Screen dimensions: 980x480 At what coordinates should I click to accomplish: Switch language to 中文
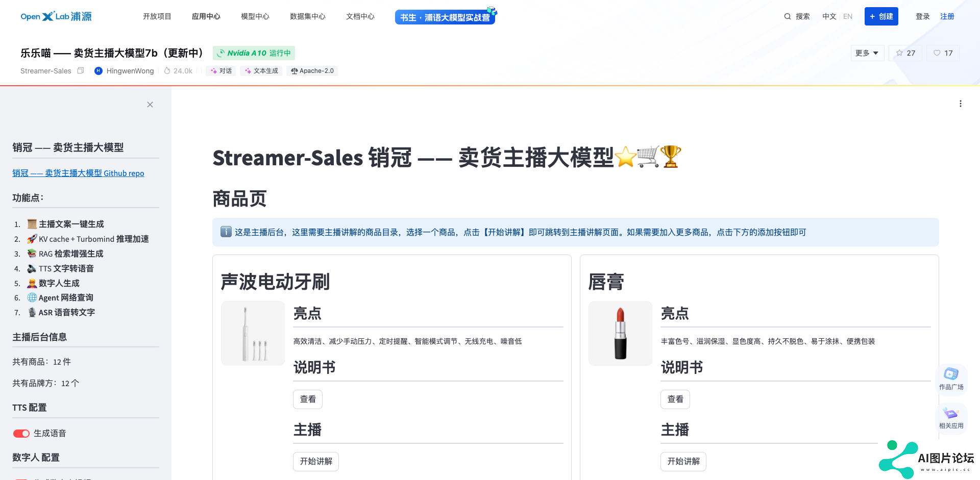(829, 16)
